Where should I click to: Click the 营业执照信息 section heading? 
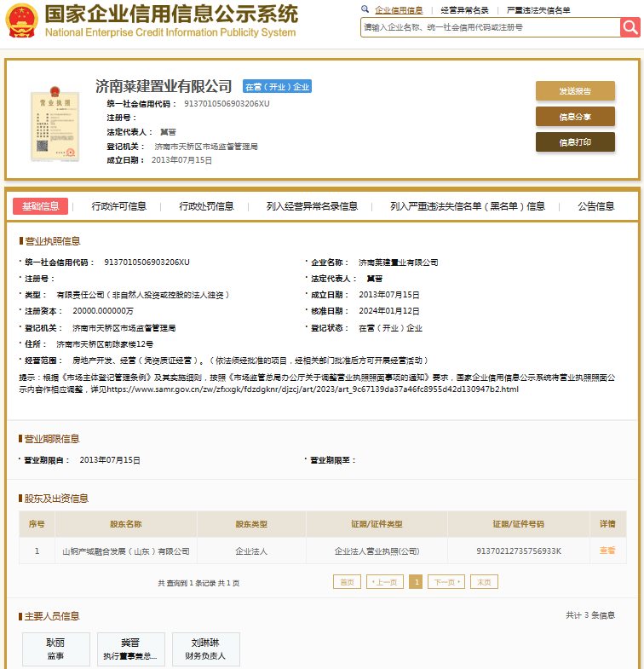(53, 241)
